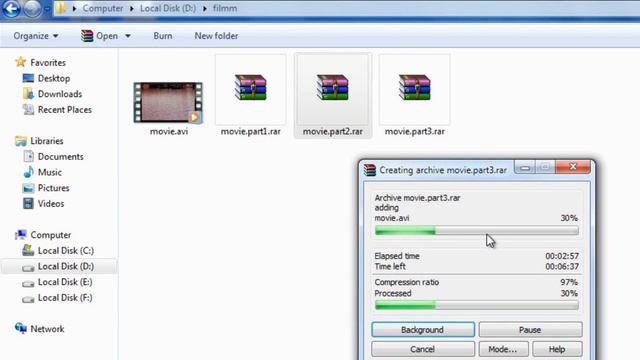Click the folder icon in address bar
Screen dimensions: 640x360
[x=60, y=8]
